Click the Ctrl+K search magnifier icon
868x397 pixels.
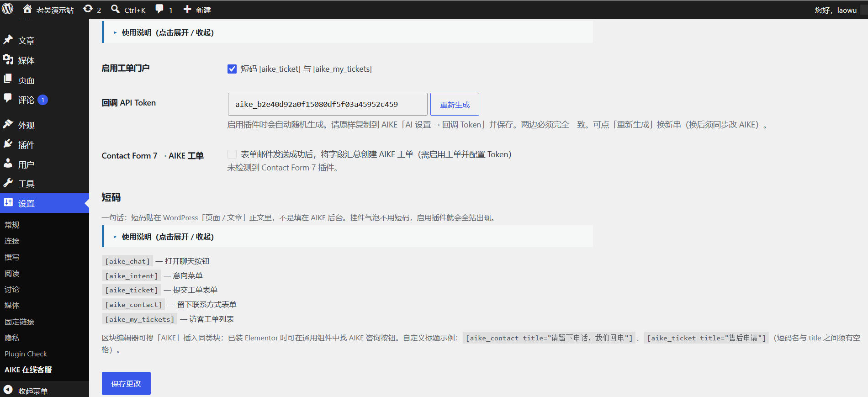[116, 9]
